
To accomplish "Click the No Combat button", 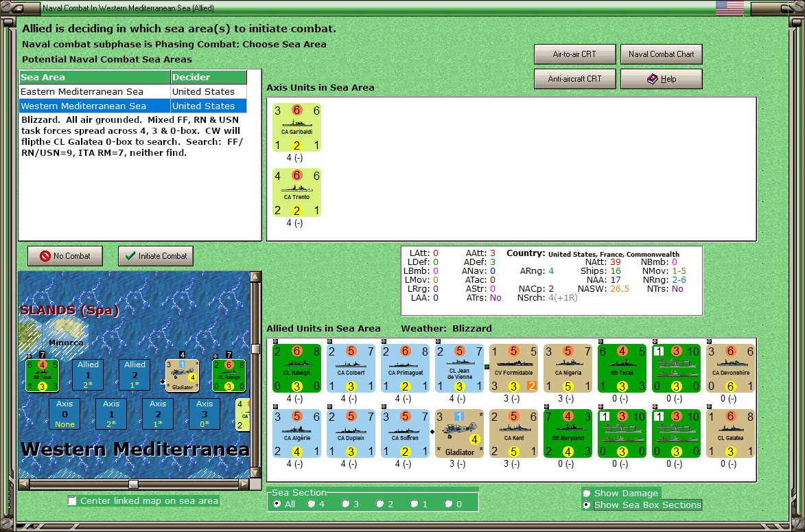I will click(65, 256).
